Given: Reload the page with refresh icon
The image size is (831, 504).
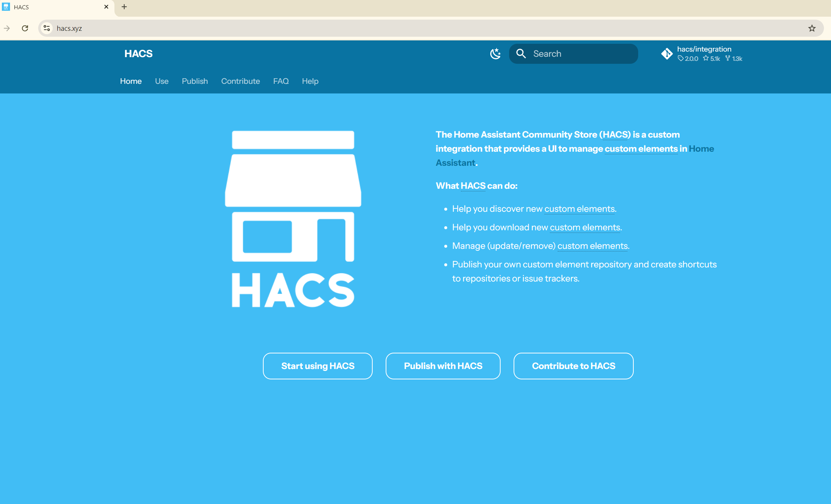Looking at the screenshot, I should [25, 28].
